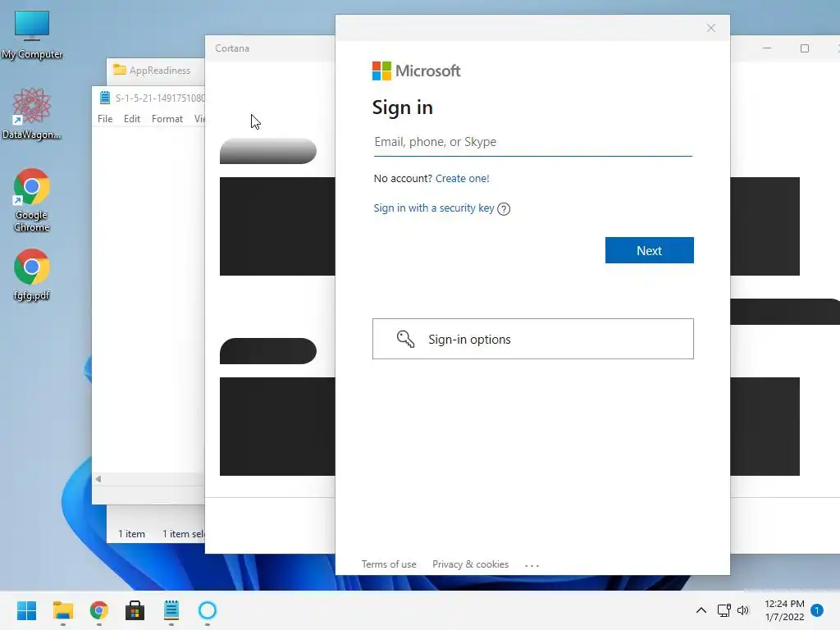Show hidden system tray icons
Viewport: 840px width, 630px height.
[x=701, y=610]
